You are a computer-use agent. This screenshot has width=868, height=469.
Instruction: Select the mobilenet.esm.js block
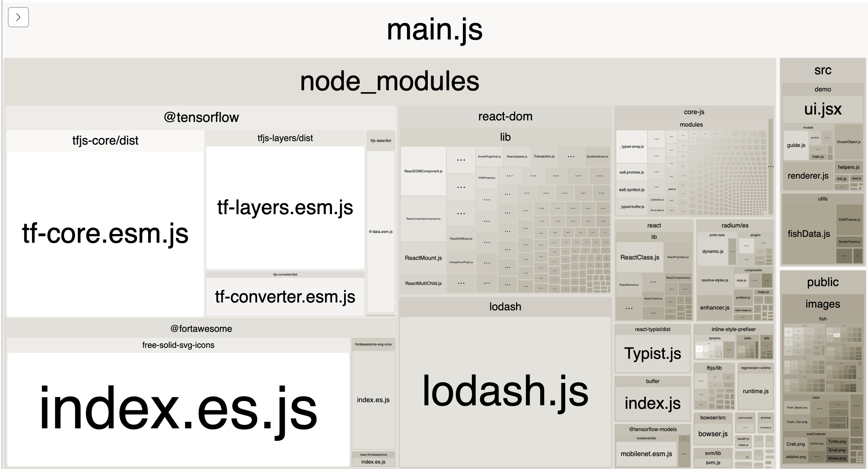coord(646,454)
